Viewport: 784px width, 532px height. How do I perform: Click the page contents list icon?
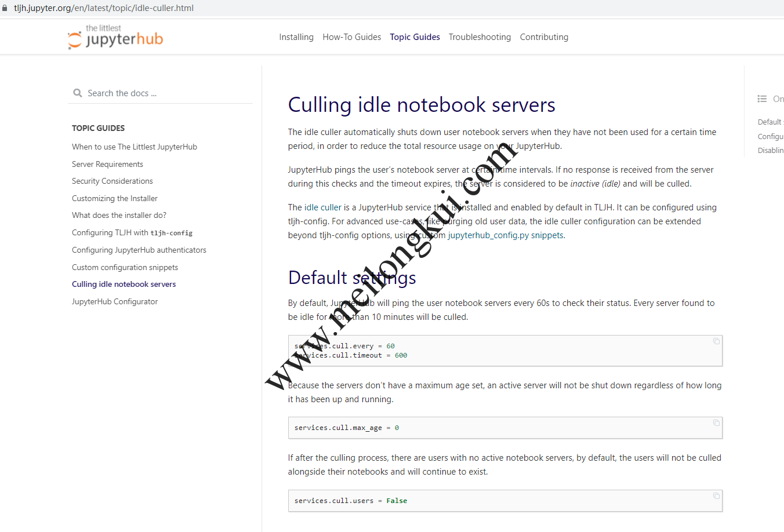pos(762,99)
